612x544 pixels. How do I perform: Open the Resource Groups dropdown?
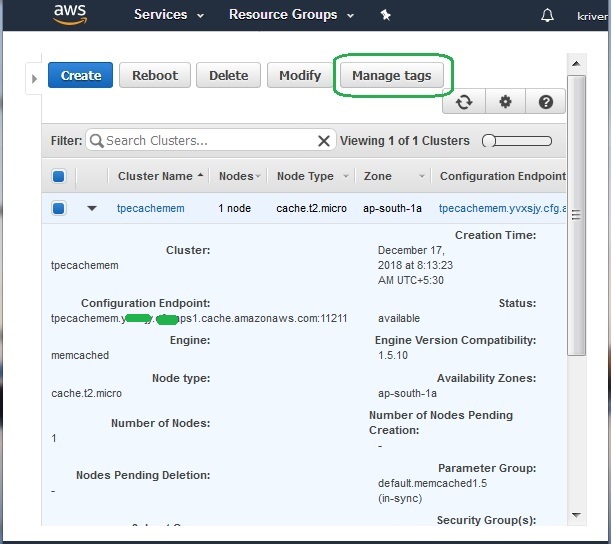point(290,15)
